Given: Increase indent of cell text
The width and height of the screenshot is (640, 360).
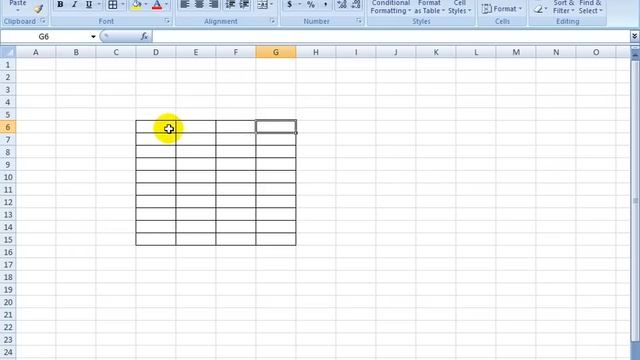Looking at the screenshot, I should 244,4.
